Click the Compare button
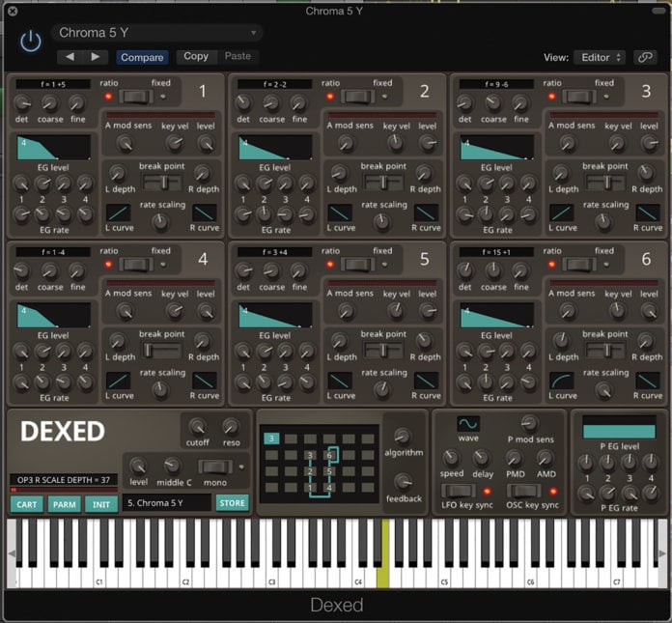This screenshot has width=672, height=623. tap(142, 57)
